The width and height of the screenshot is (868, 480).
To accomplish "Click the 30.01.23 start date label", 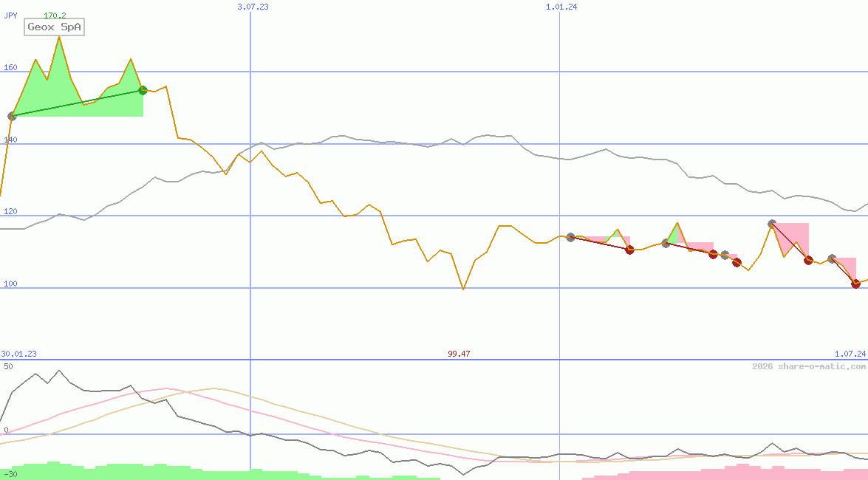I will click(x=18, y=354).
